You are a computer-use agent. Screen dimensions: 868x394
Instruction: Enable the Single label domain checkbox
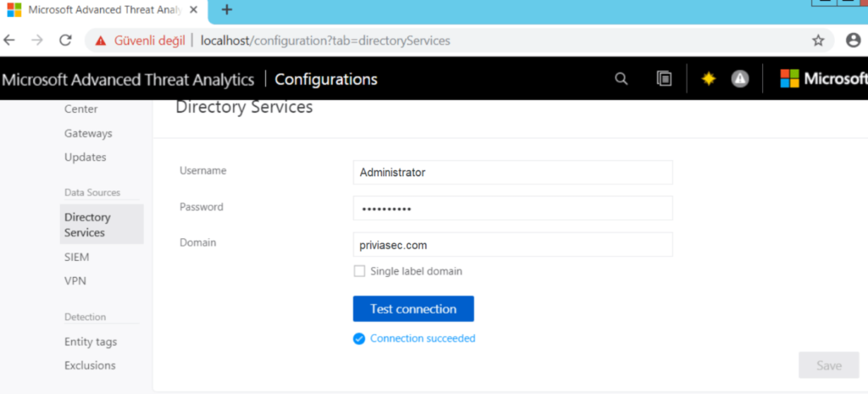(x=359, y=271)
